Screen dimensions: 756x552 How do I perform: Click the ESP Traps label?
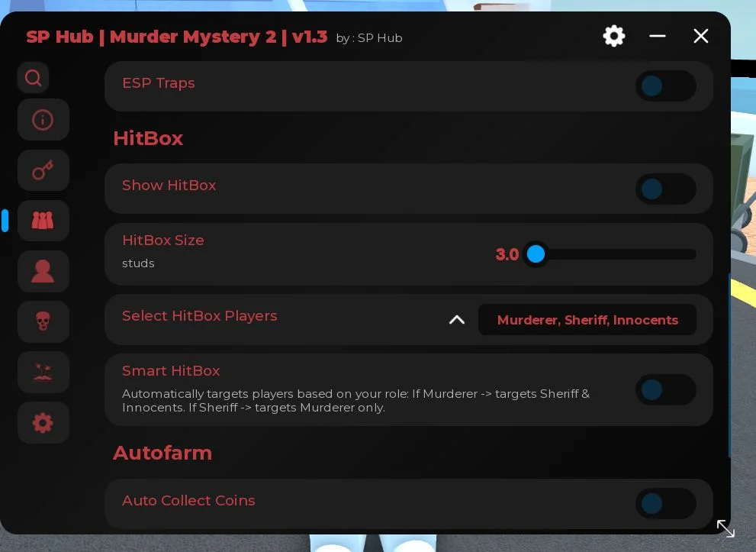point(159,83)
